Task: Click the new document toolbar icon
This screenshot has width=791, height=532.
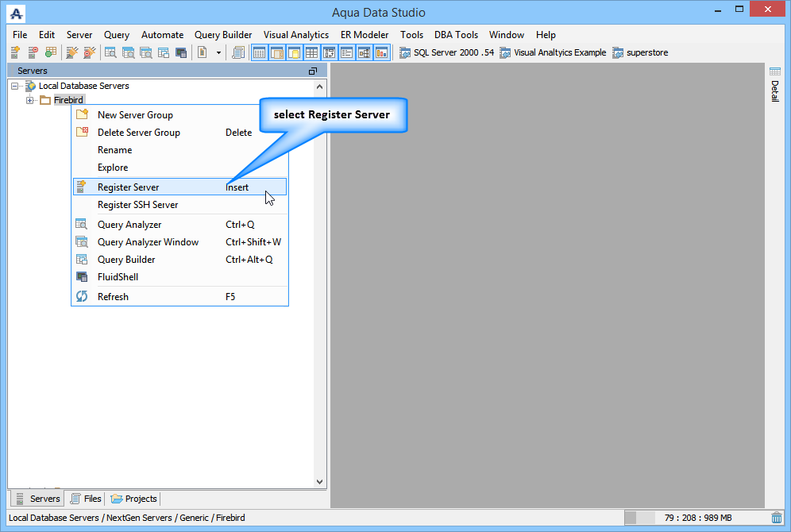Action: 203,52
